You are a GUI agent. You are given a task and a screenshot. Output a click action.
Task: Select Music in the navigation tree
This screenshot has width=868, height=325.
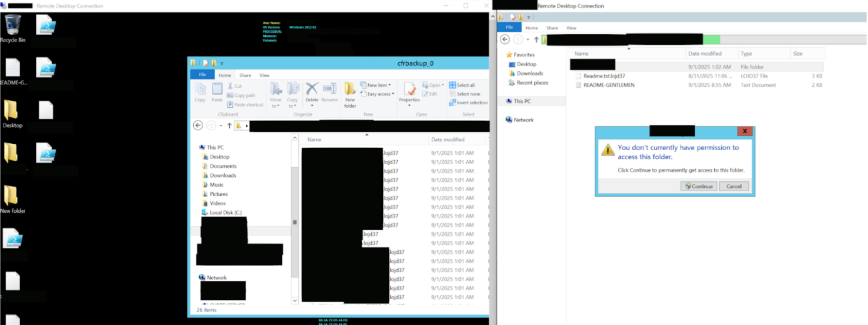pyautogui.click(x=213, y=185)
